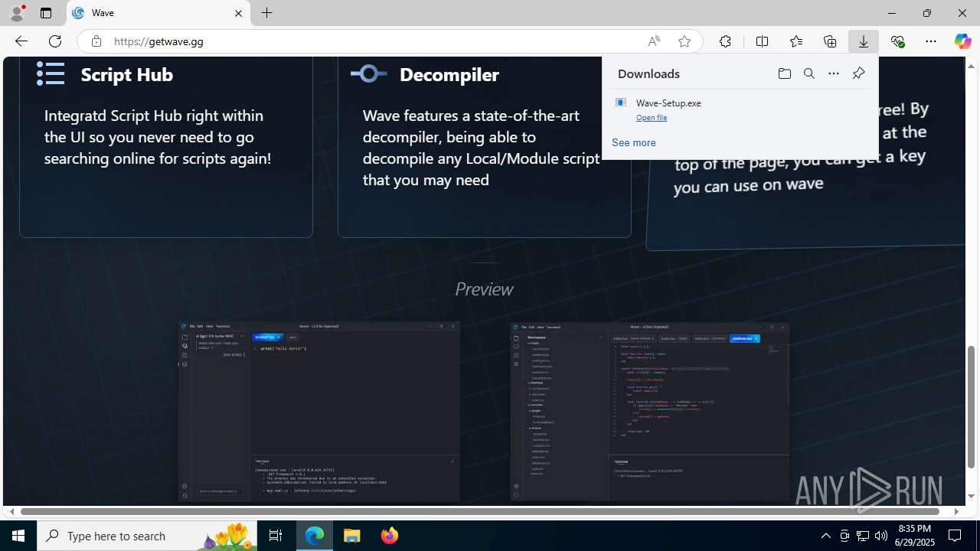Open the clock and calendar flyout

tap(915, 536)
